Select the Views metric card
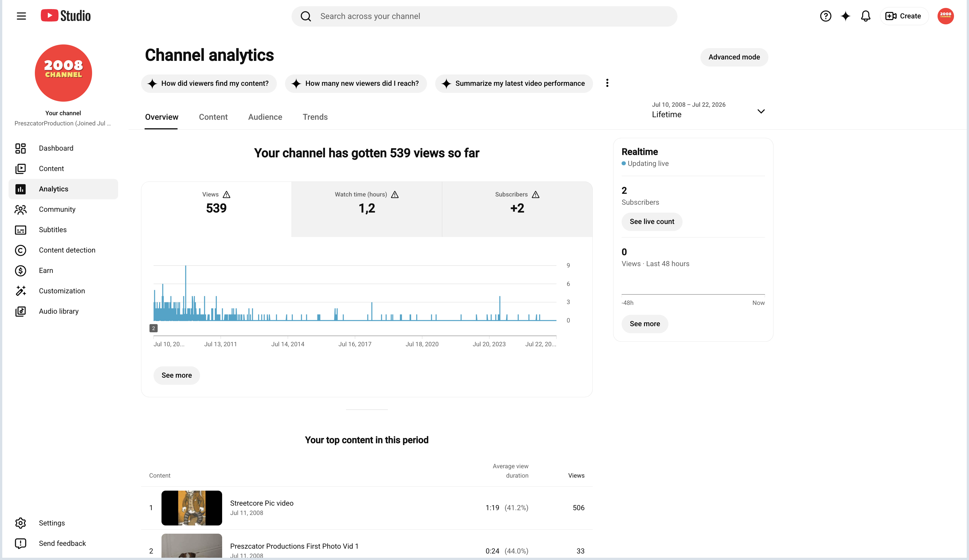The width and height of the screenshot is (969, 560). pyautogui.click(x=216, y=209)
